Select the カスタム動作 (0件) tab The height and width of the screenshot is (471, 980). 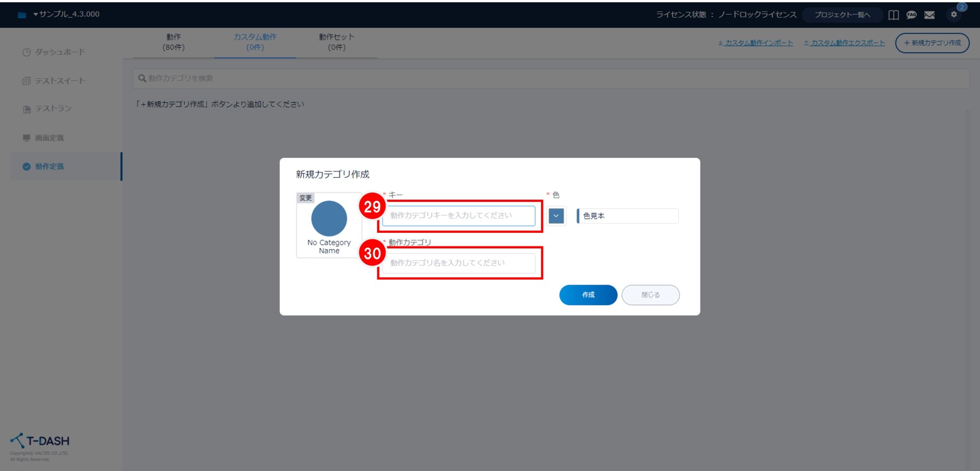click(x=255, y=42)
